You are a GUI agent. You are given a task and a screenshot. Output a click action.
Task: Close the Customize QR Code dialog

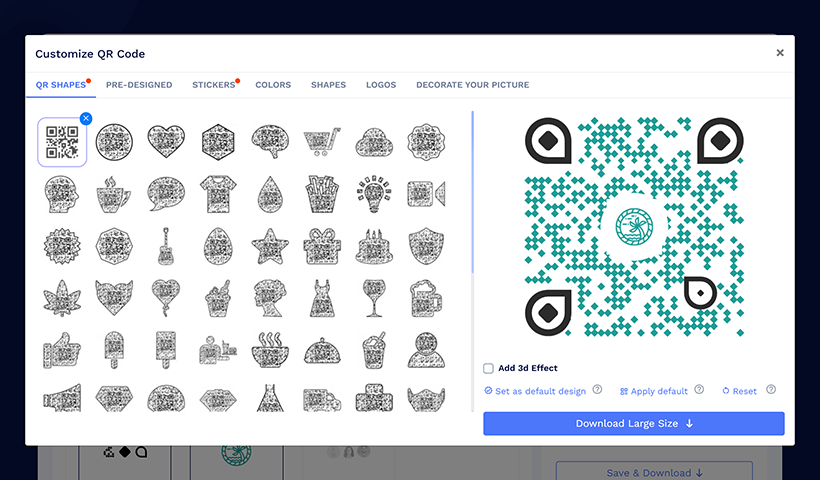click(x=780, y=53)
